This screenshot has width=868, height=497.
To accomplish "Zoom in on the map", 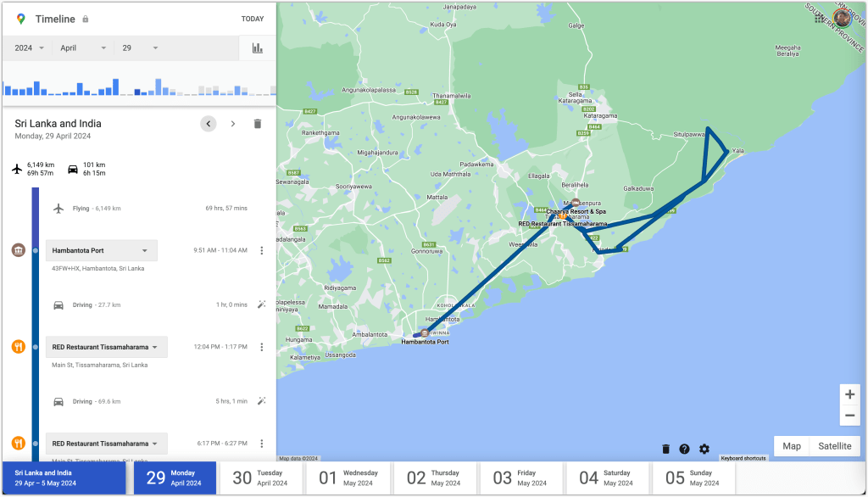I will [x=849, y=394].
